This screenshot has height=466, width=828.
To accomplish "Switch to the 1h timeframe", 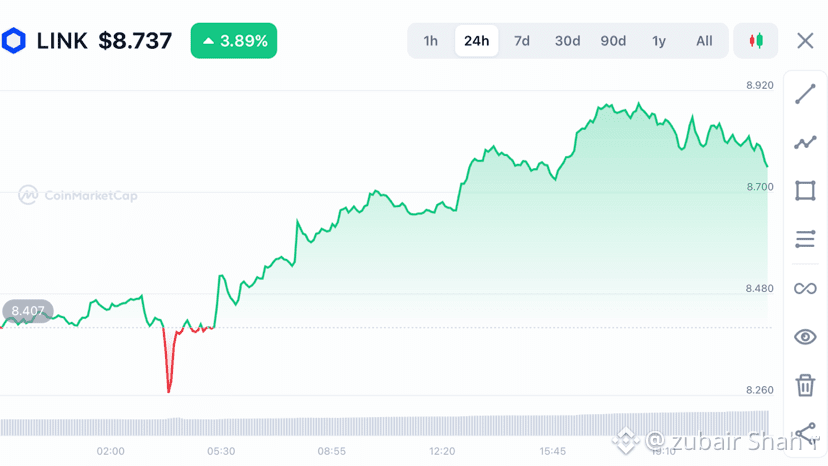I will click(430, 41).
